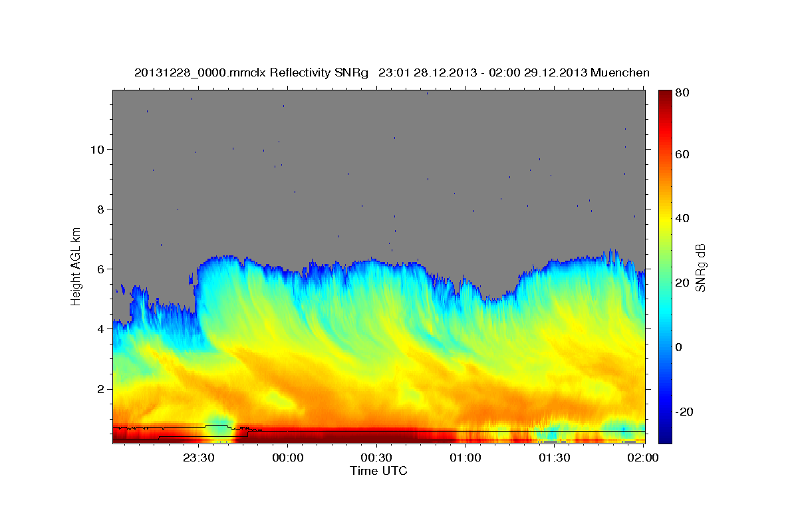Image resolution: width=798 pixels, height=532 pixels.
Task: Click the 00:30 time tick label
Action: (x=376, y=458)
